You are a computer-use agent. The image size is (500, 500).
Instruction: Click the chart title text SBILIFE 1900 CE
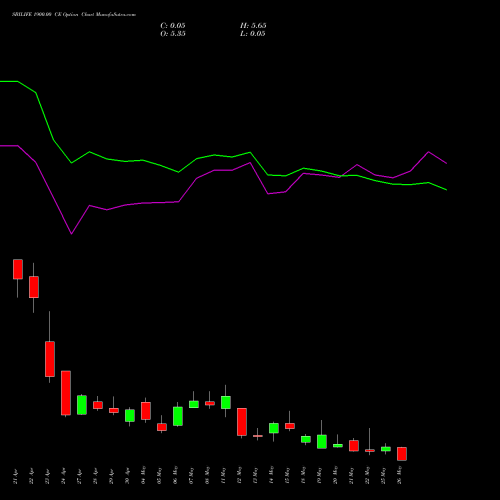pos(74,15)
